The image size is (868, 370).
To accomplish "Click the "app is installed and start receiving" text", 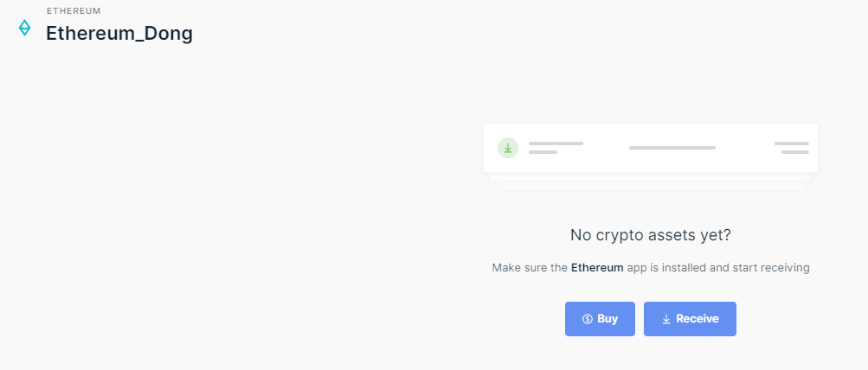I will tap(718, 268).
